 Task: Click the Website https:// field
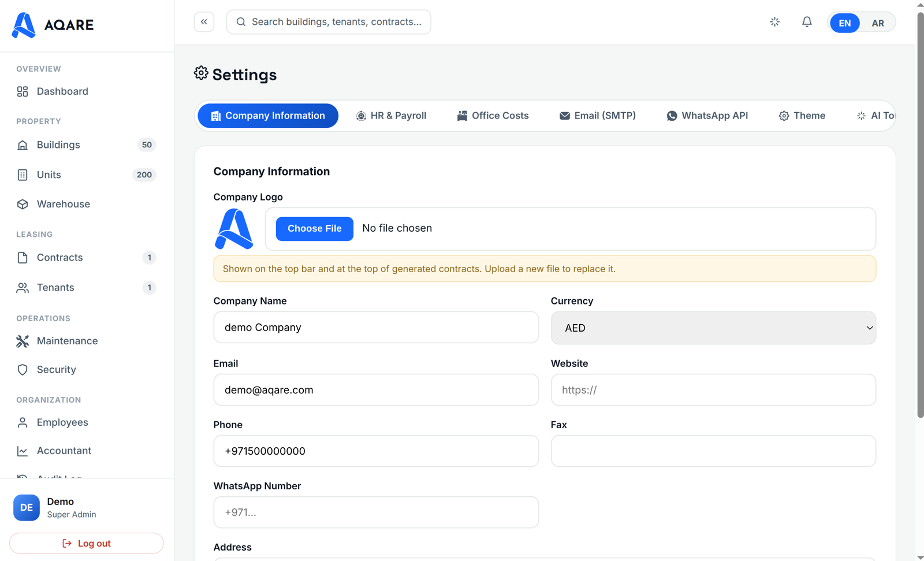coord(713,390)
